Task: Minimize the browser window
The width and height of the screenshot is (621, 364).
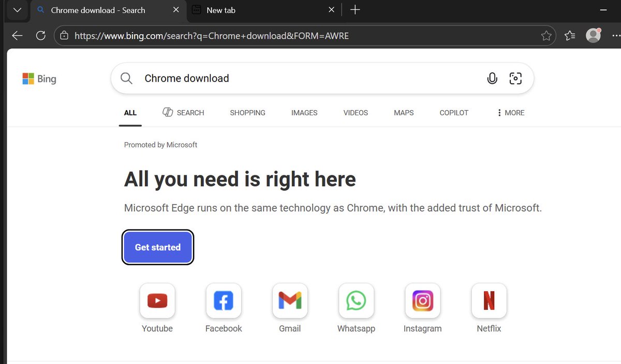Action: pos(602,10)
